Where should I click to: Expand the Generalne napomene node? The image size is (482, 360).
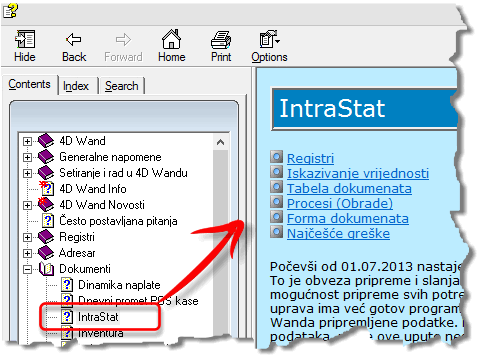27,157
